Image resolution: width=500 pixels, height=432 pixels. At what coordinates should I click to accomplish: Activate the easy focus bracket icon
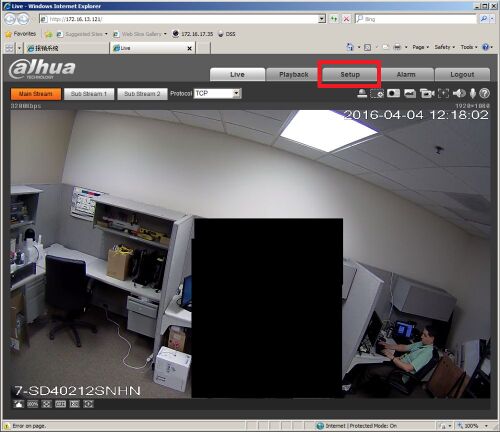(443, 94)
